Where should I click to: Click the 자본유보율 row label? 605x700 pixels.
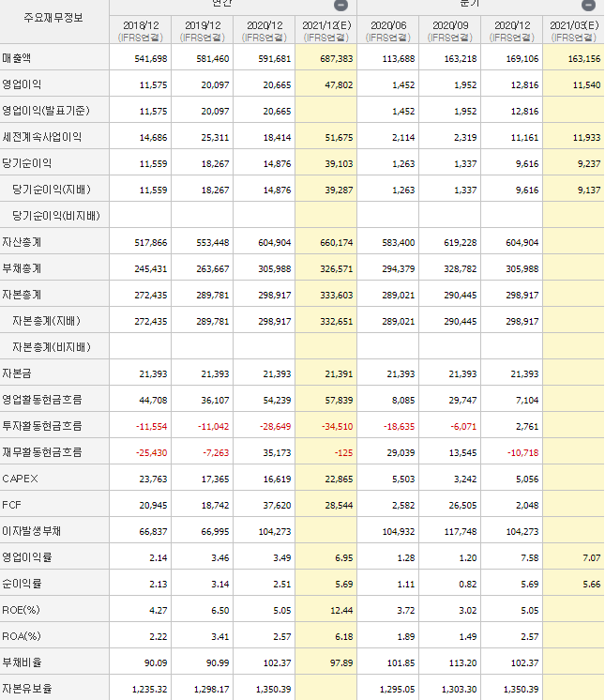[27, 689]
